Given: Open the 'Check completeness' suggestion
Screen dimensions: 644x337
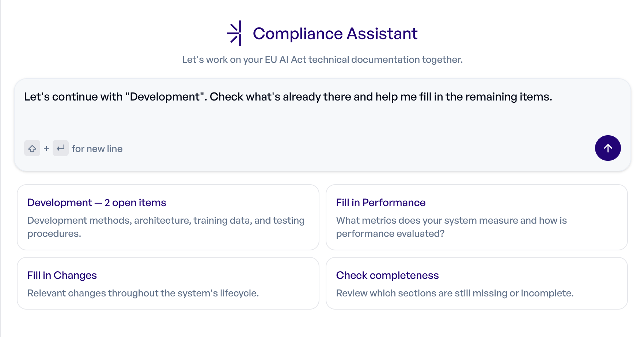Looking at the screenshot, I should [x=477, y=283].
